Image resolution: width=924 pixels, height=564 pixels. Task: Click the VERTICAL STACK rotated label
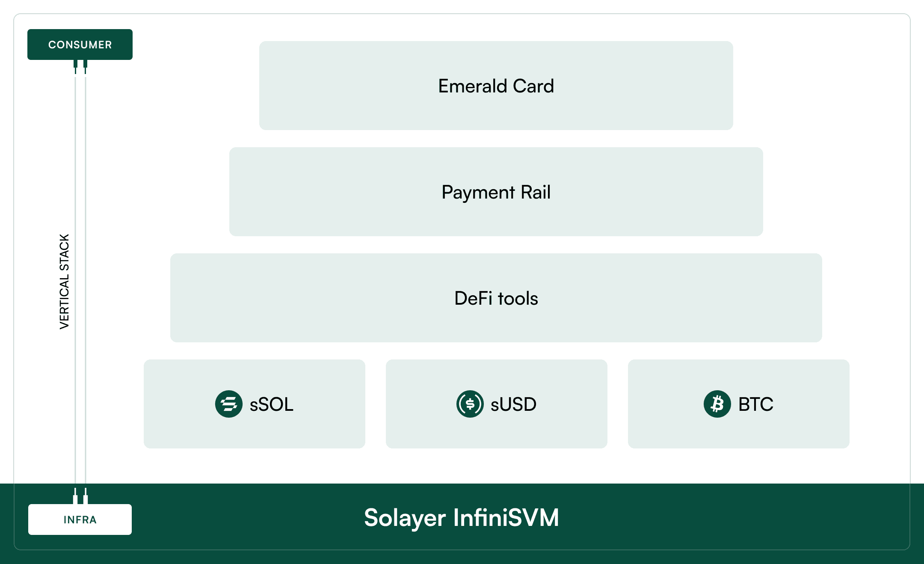[64, 281]
